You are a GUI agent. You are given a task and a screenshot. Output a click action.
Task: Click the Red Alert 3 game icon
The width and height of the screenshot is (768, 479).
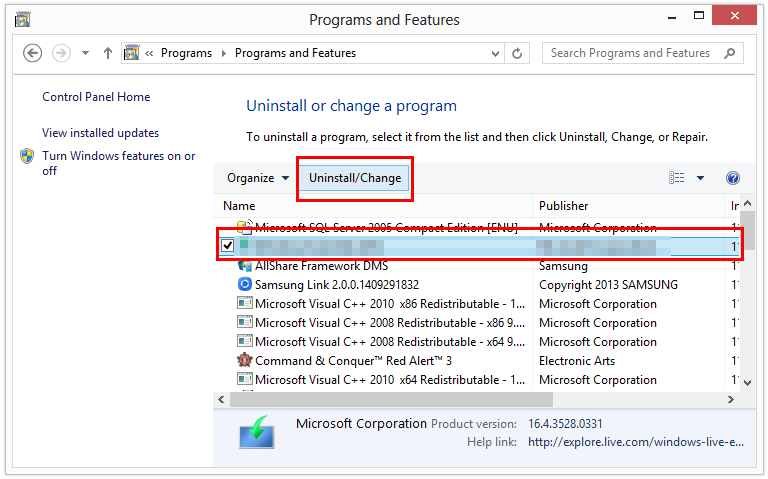tap(244, 360)
